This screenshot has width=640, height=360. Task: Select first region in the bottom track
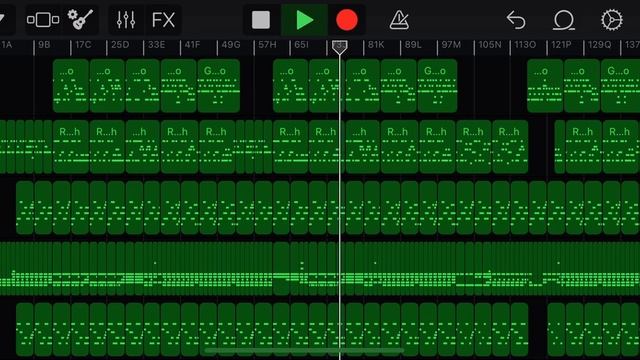[x=25, y=329]
